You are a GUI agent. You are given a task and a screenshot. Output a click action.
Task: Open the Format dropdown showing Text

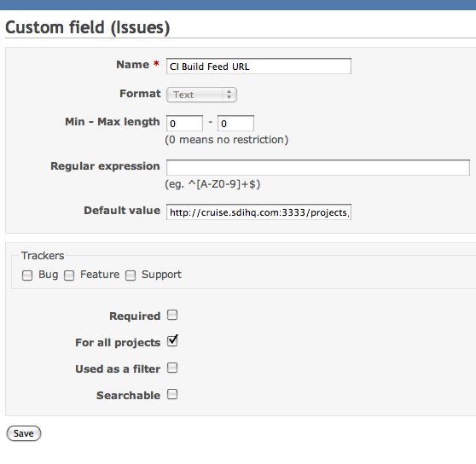pos(201,95)
